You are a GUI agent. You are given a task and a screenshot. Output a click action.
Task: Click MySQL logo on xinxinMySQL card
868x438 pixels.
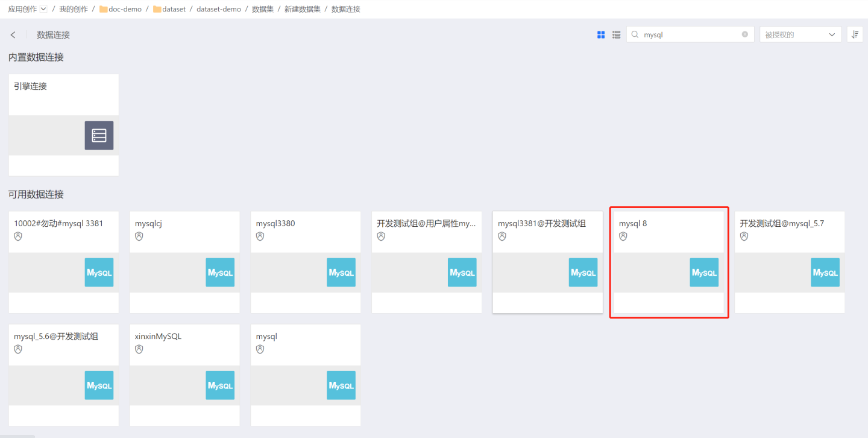[220, 386]
